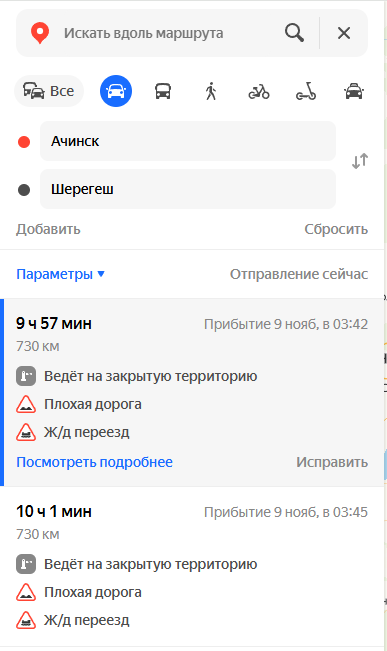387x651 pixels.
Task: Open Посмотреть подробнее link
Action: 94,462
